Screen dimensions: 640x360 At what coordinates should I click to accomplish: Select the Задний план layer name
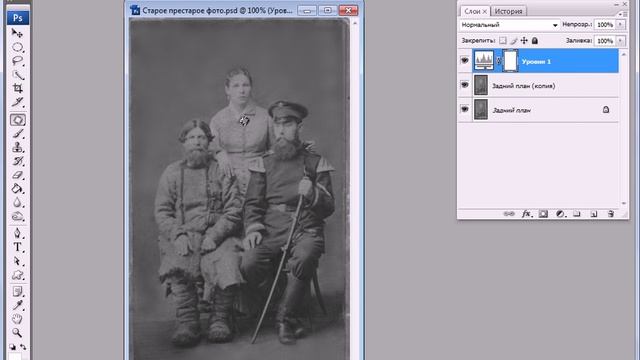coord(511,110)
